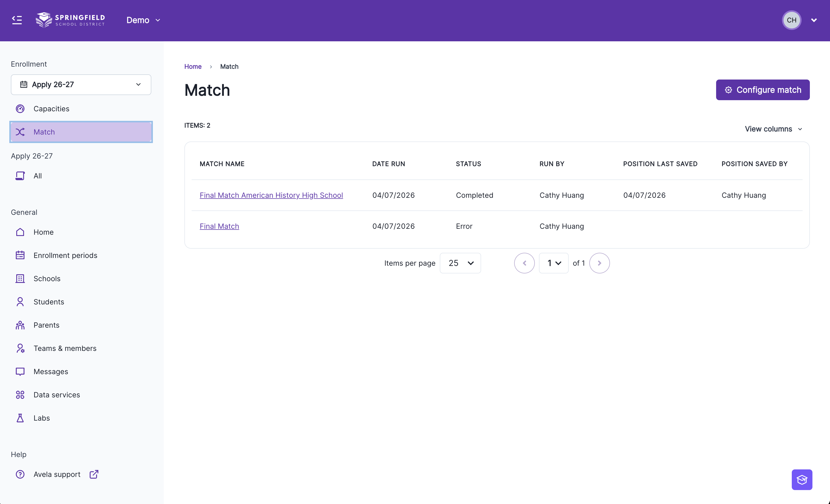Expand the View columns menu
Screen dimensions: 830x504
tap(773, 129)
